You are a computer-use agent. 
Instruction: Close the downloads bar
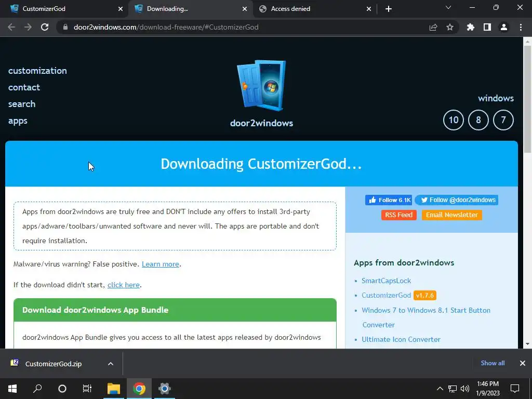[523, 363]
